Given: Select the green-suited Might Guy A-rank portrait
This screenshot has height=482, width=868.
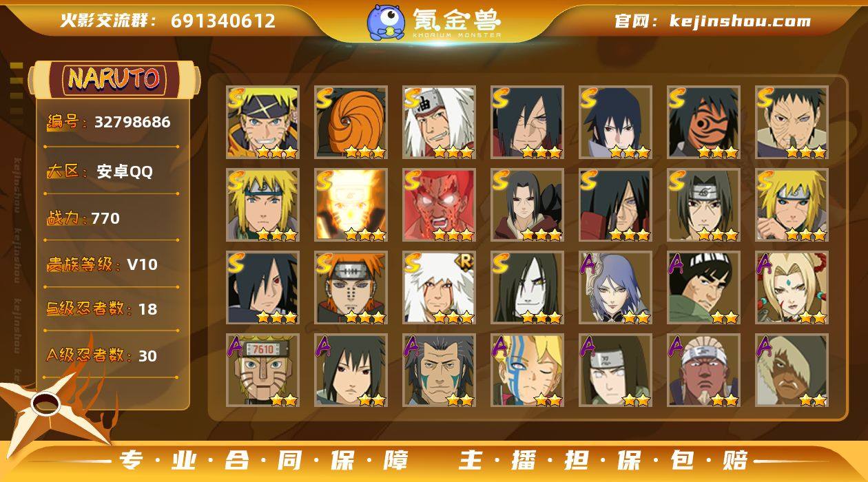Looking at the screenshot, I should click(704, 288).
